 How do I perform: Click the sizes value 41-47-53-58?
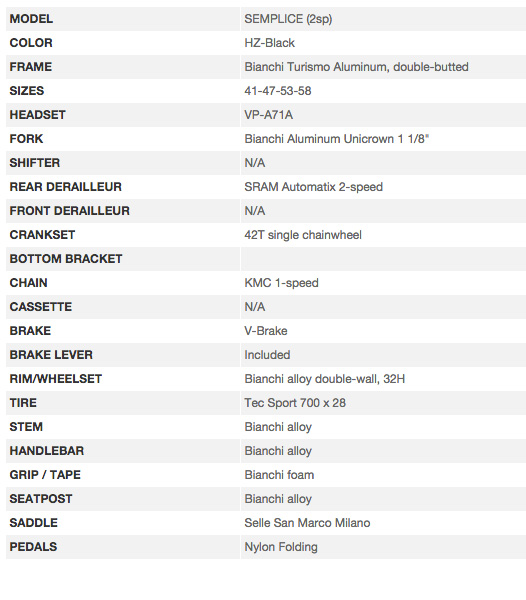278,91
